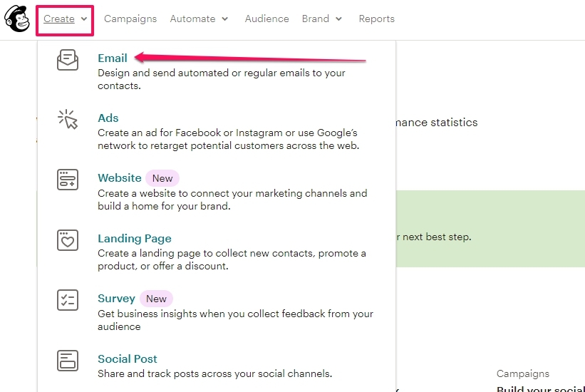The height and width of the screenshot is (392, 585).
Task: Click the Ads cursor click icon
Action: [x=68, y=119]
